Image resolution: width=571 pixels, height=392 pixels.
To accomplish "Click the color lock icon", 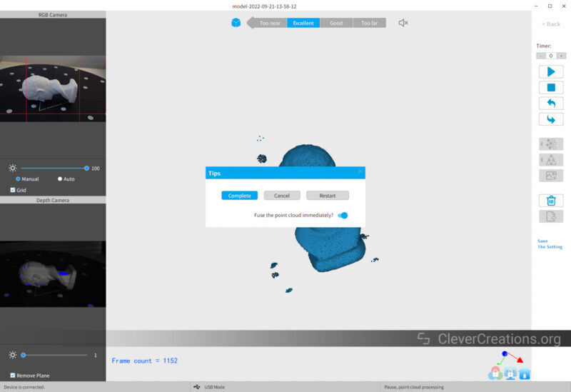I will pyautogui.click(x=495, y=373).
